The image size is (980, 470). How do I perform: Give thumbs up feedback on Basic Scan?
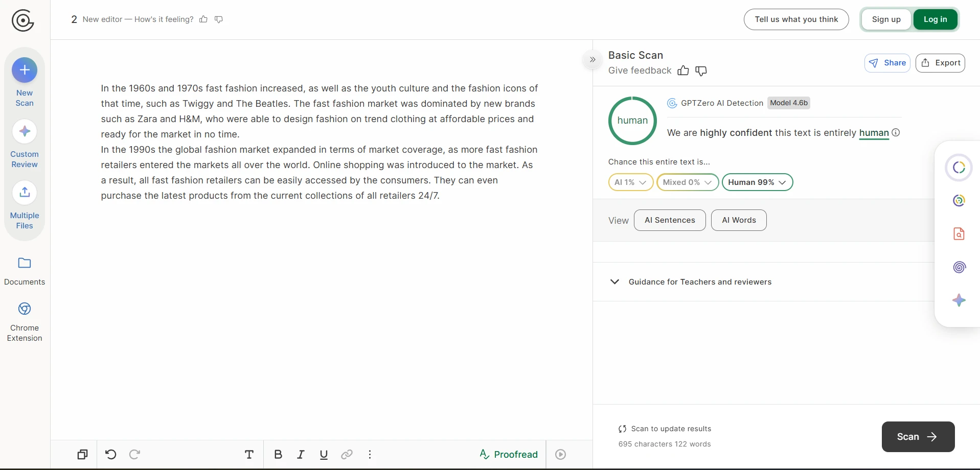(x=683, y=70)
